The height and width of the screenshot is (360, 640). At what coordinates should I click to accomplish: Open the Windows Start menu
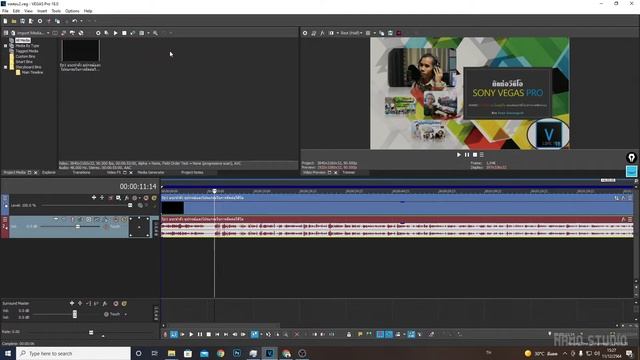coord(7,353)
